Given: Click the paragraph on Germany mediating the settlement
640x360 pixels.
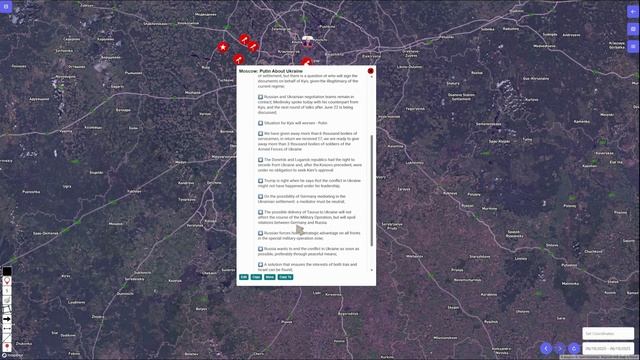Looking at the screenshot, I should point(302,199).
